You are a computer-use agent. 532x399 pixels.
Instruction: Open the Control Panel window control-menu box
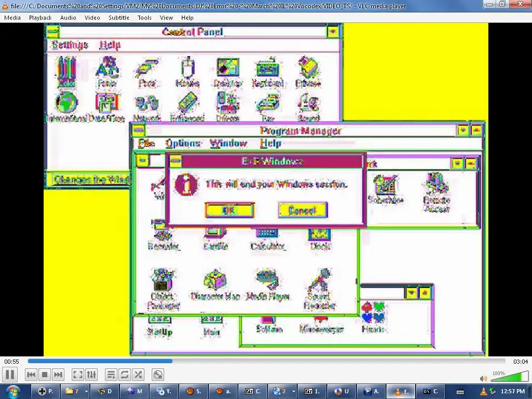pyautogui.click(x=52, y=32)
